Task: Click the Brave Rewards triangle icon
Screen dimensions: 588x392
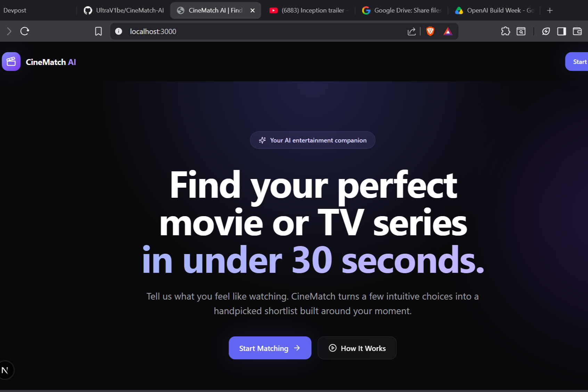Action: (x=448, y=31)
